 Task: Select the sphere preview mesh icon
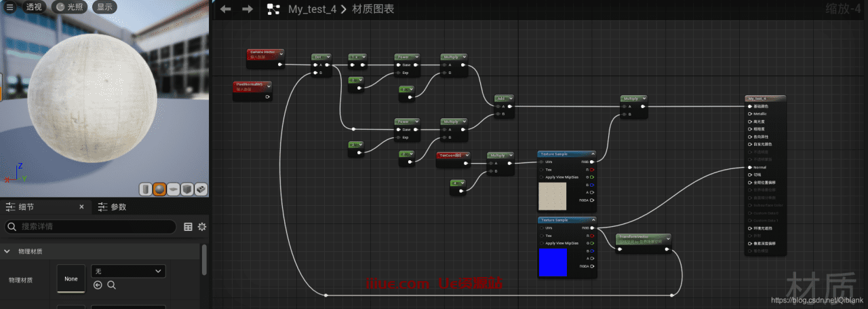coord(159,189)
